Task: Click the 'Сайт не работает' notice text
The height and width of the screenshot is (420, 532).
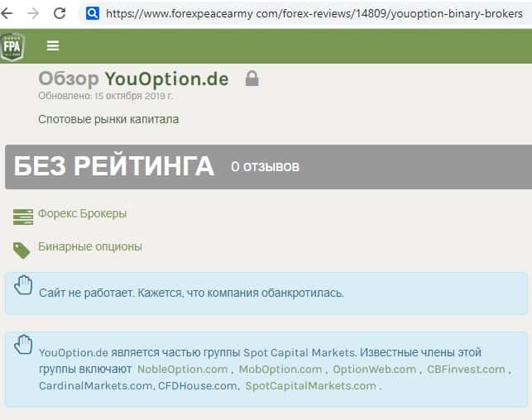Action: point(191,293)
